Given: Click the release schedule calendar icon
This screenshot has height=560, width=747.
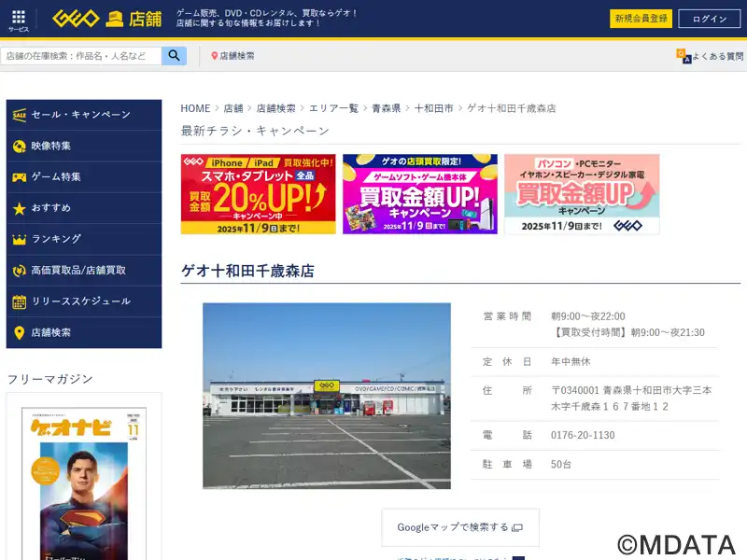Looking at the screenshot, I should pos(19,301).
